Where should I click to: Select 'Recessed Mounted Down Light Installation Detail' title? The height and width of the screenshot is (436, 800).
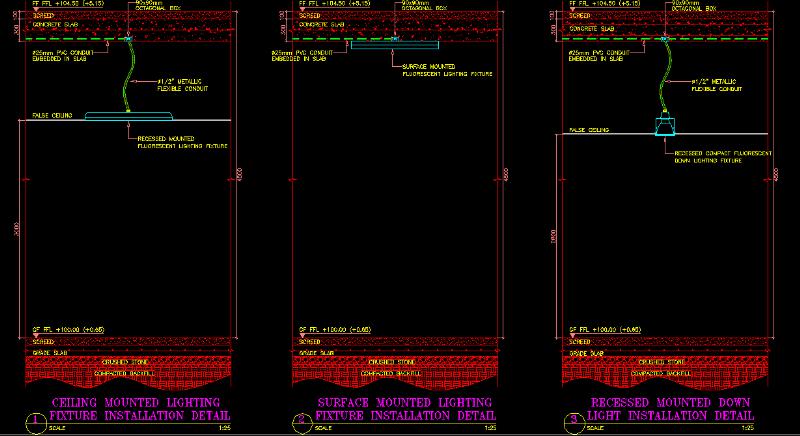pyautogui.click(x=674, y=408)
